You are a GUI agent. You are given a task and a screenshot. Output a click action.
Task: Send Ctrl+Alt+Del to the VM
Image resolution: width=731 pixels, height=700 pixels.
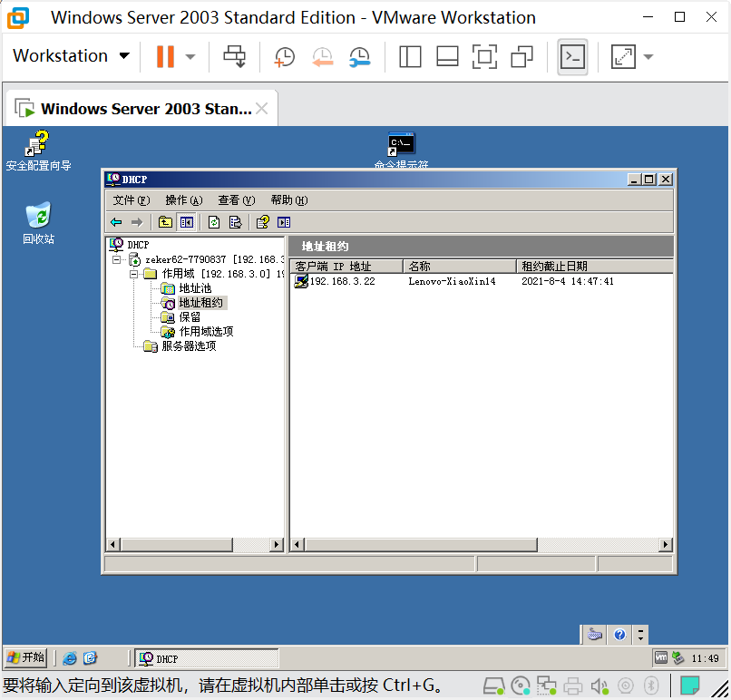pyautogui.click(x=234, y=57)
